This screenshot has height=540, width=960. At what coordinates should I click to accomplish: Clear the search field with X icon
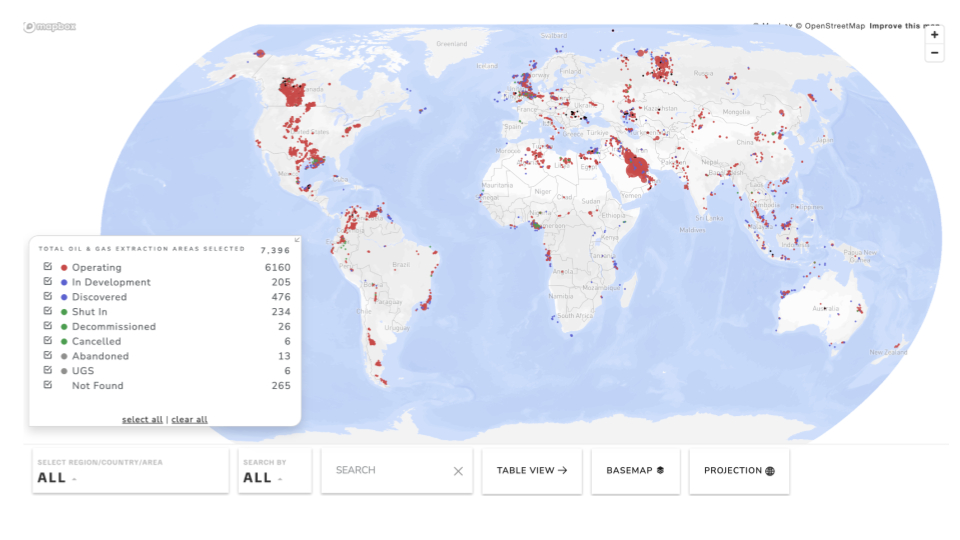point(458,471)
